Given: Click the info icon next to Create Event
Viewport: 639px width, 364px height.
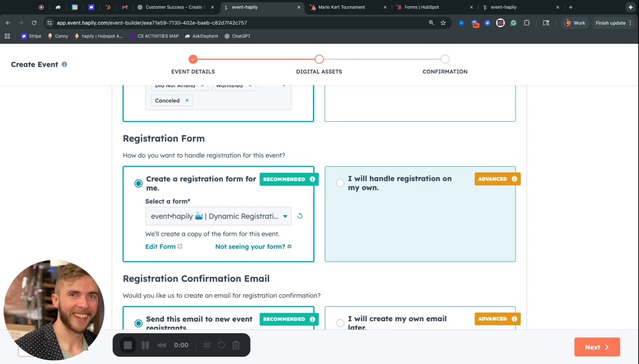Looking at the screenshot, I should tap(64, 64).
